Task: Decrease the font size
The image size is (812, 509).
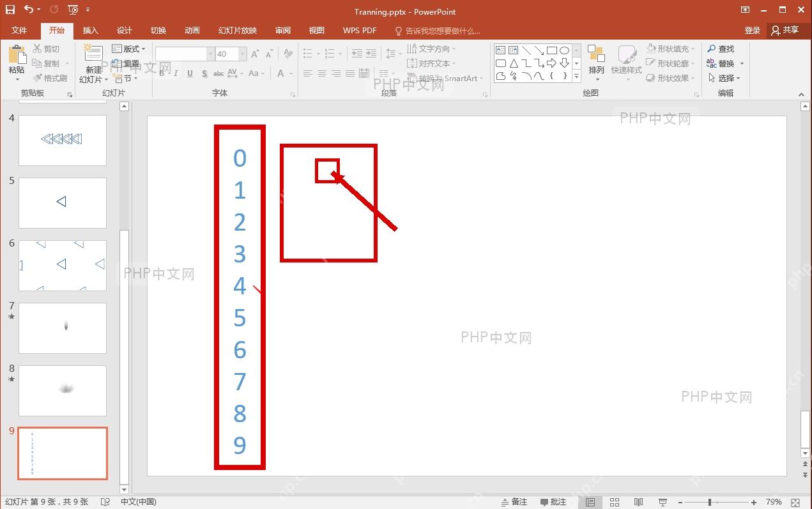Action: 270,54
